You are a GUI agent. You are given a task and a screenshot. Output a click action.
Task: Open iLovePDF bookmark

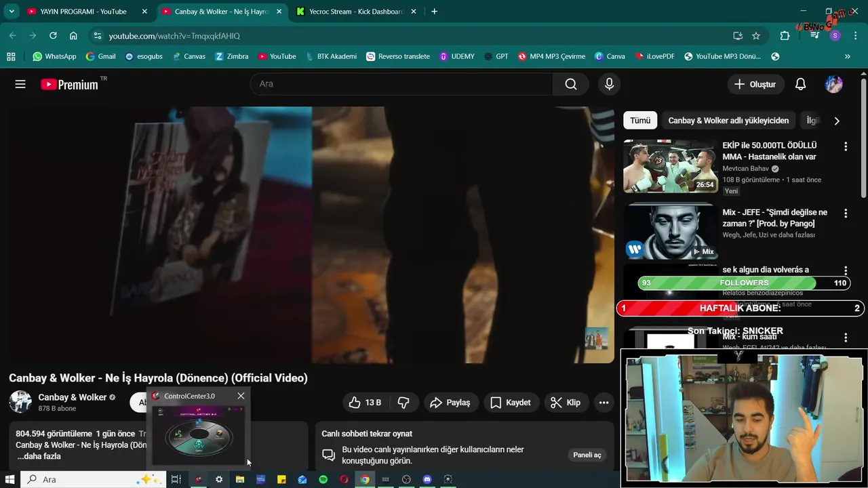tap(654, 56)
